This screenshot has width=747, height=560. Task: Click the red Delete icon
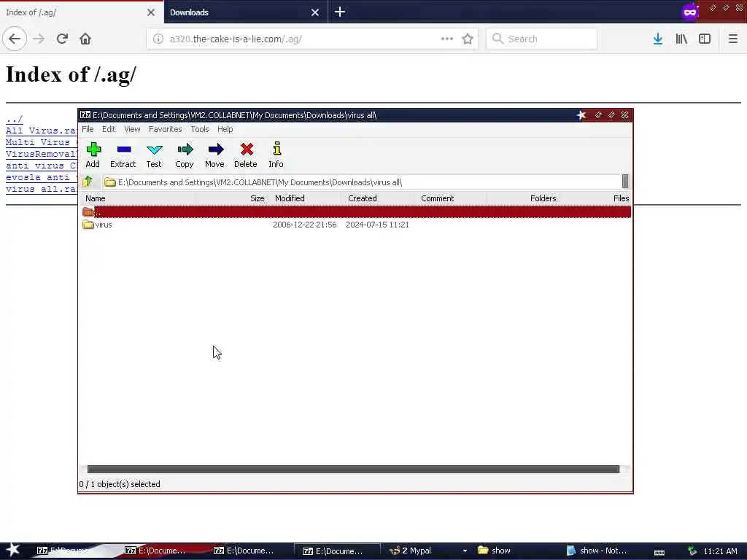point(246,155)
